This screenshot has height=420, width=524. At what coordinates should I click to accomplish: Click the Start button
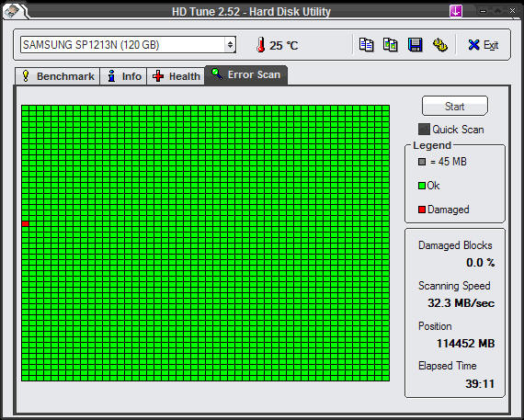pos(455,107)
